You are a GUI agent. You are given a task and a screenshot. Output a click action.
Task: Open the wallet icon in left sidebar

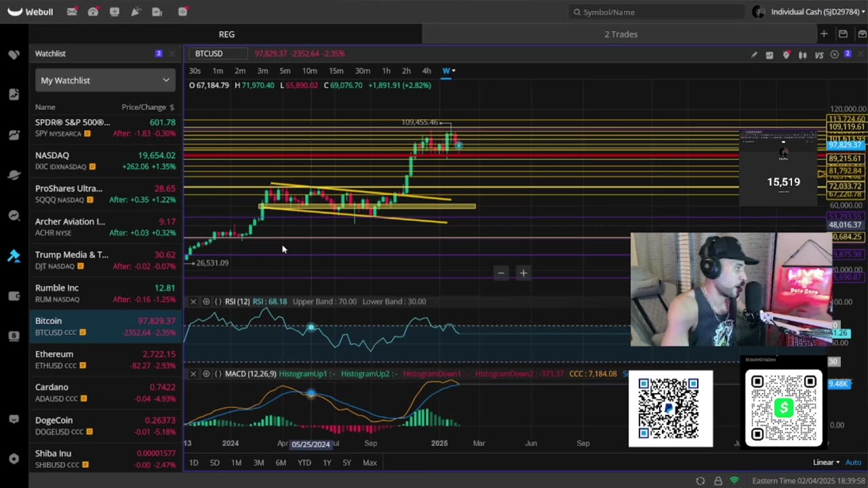14,296
